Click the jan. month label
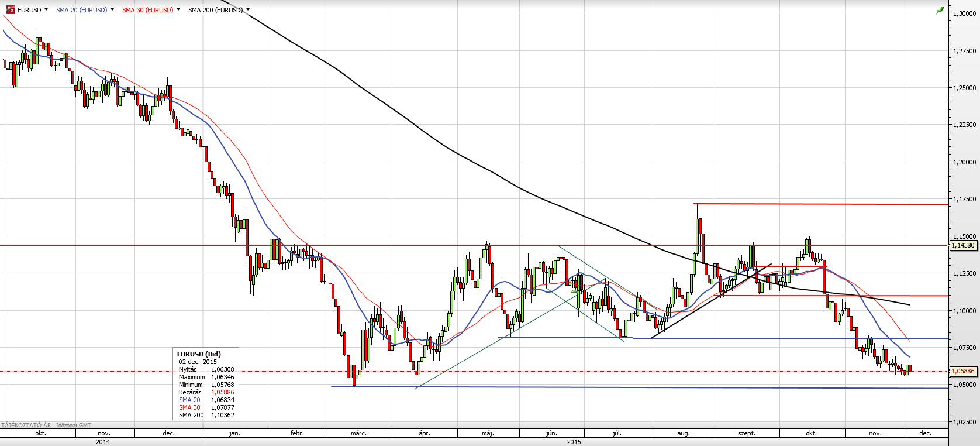Viewport: 980px width, 446px height. coord(234,433)
